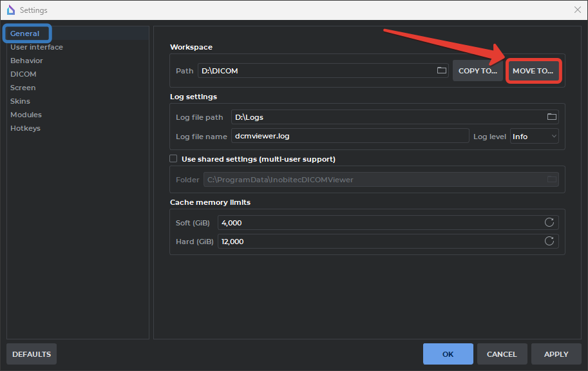Open the Log level dropdown
Image resolution: width=588 pixels, height=371 pixels.
(x=534, y=137)
